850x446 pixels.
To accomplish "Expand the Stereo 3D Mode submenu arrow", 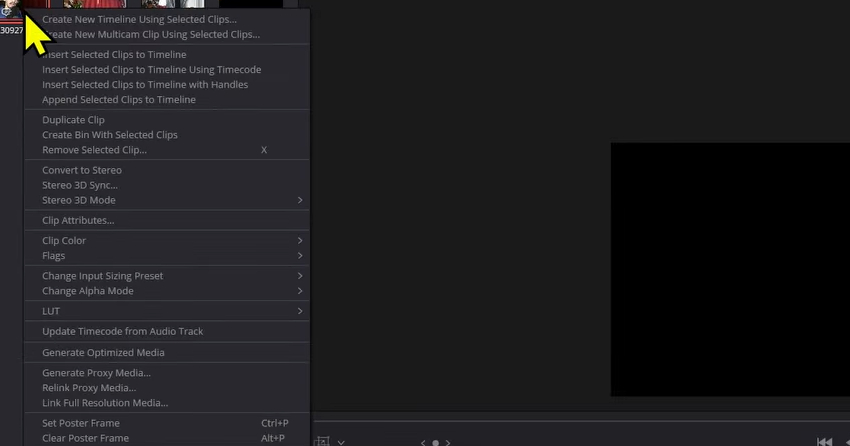I will click(x=300, y=201).
